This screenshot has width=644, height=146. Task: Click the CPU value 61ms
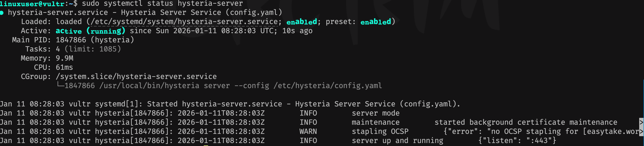[x=64, y=67]
